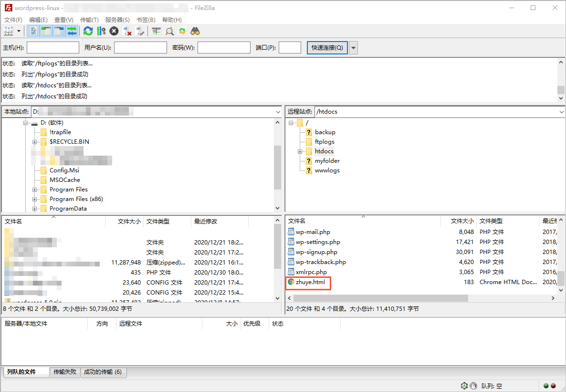This screenshot has height=392, width=566.
Task: Select the remote wwwlogs folder
Action: point(327,170)
